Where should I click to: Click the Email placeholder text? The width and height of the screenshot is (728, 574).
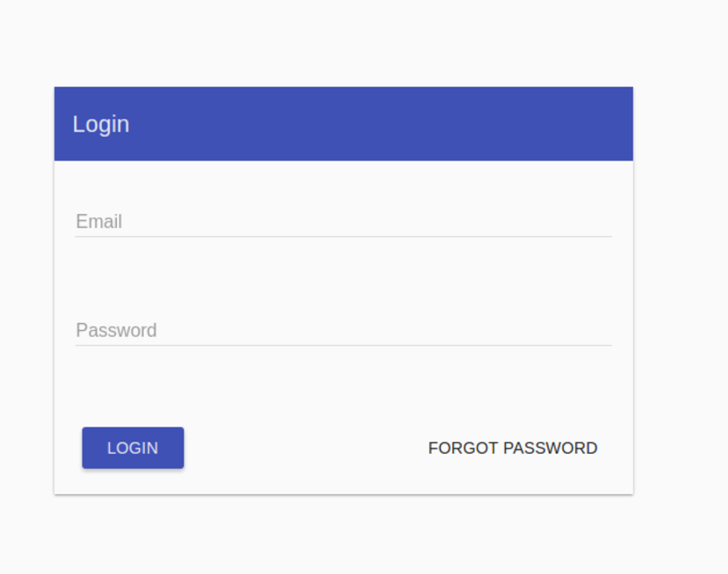99,222
